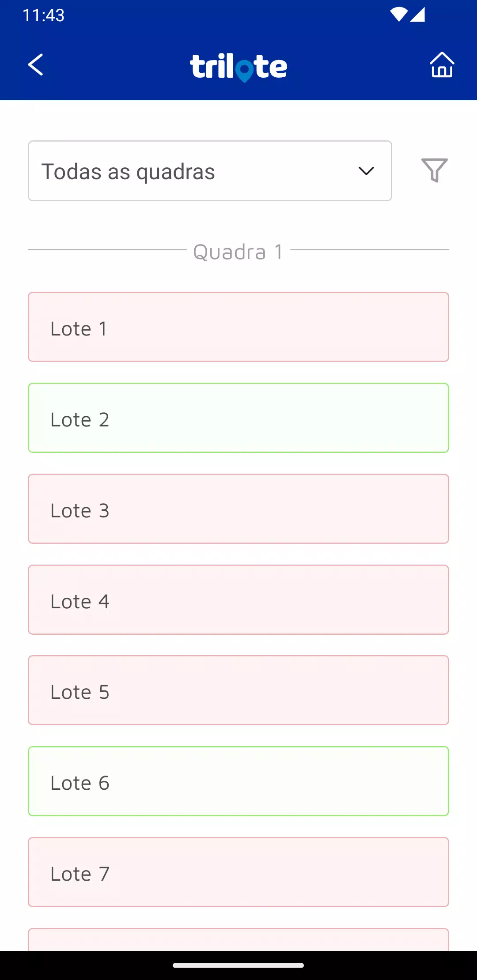Tap the back arrow icon
This screenshot has width=477, height=980.
[x=36, y=65]
